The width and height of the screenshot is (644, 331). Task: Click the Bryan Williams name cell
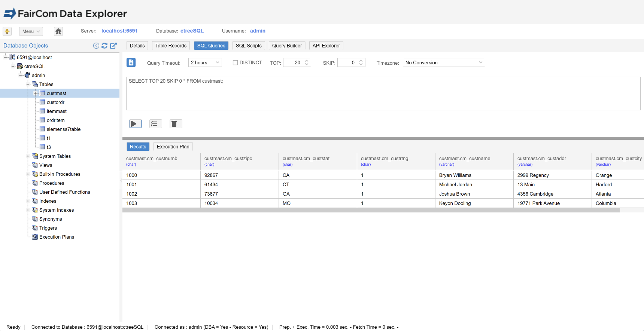(x=474, y=175)
